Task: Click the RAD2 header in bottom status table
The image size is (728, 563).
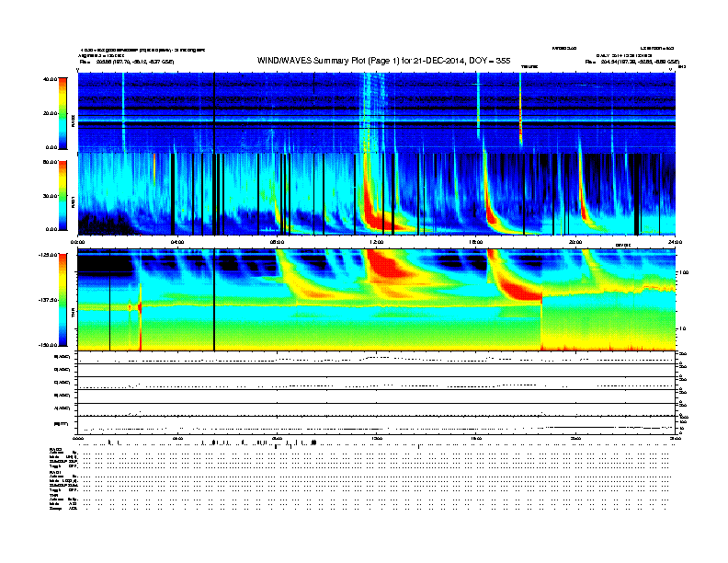Action: tap(55, 449)
